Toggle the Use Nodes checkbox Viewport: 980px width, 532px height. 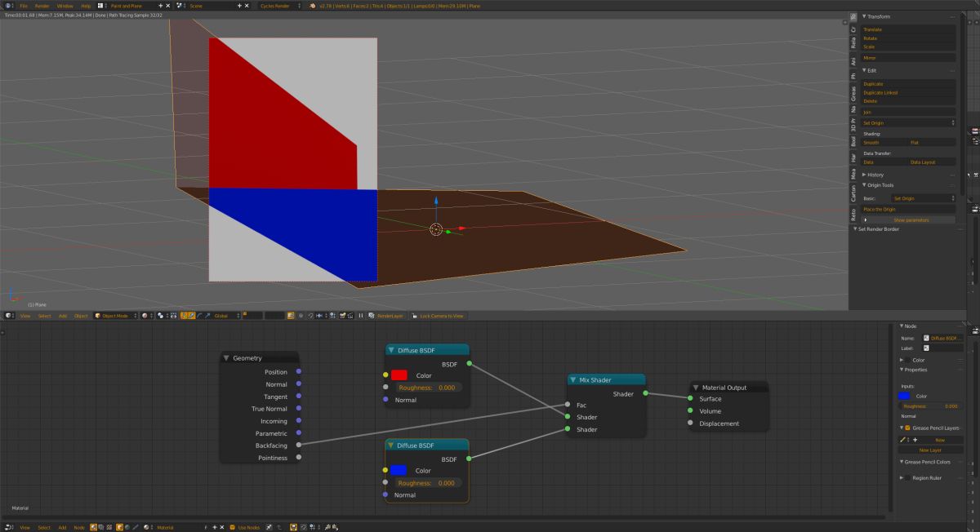click(233, 527)
